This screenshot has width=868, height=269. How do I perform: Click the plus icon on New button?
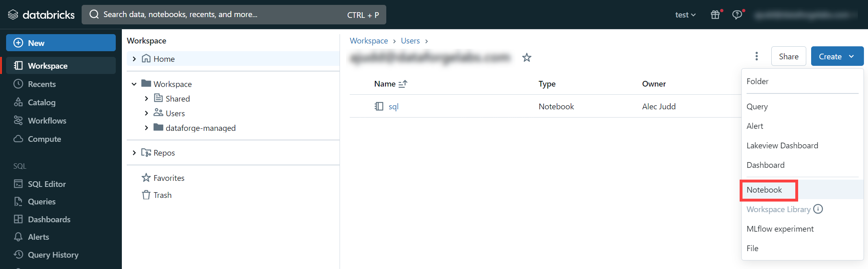click(x=18, y=43)
